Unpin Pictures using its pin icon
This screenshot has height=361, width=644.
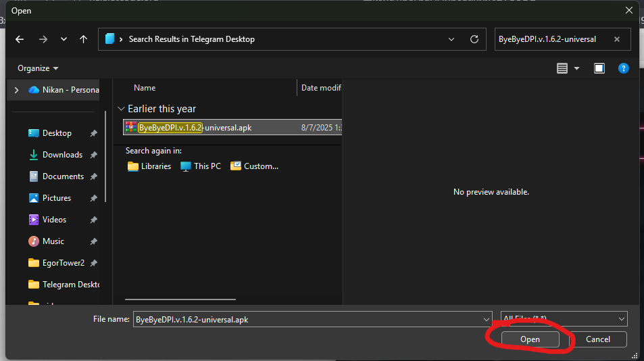(94, 198)
